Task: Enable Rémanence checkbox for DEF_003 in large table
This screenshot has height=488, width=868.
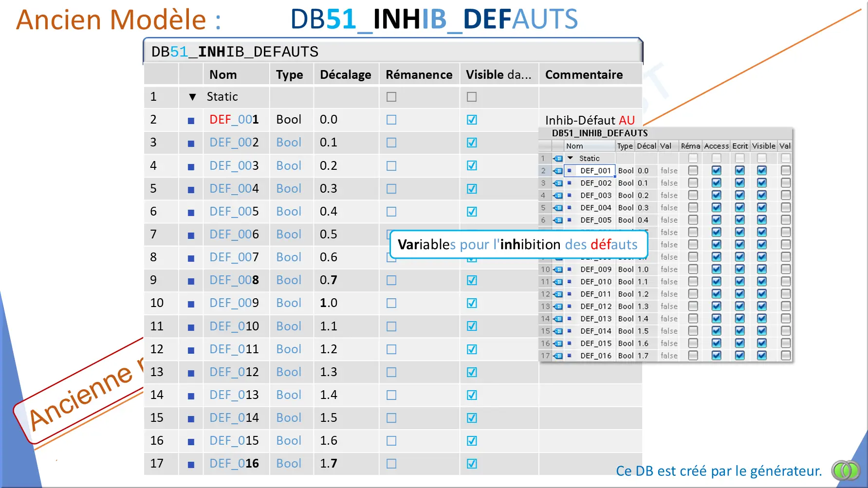Action: click(x=391, y=166)
